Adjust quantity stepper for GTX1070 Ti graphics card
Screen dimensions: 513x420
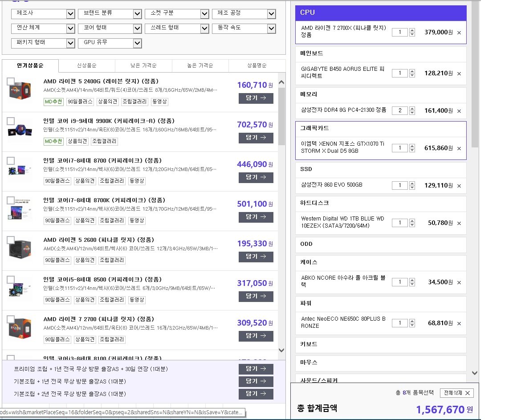pos(412,148)
